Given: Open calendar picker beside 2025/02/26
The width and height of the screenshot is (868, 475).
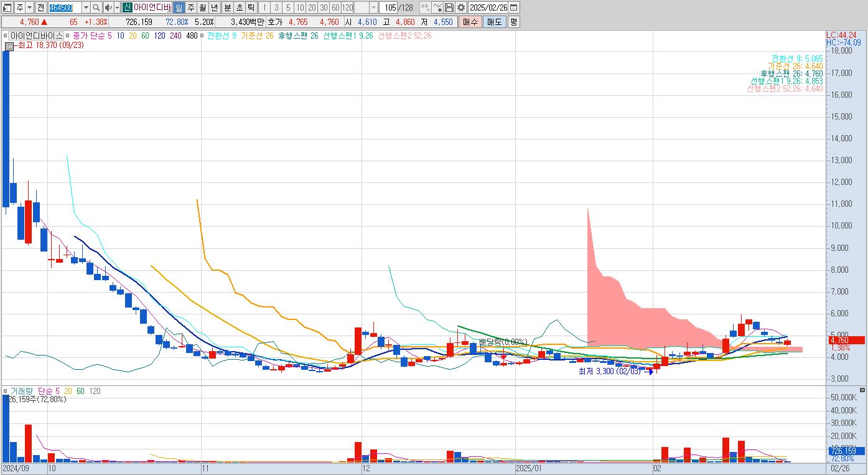Looking at the screenshot, I should pyautogui.click(x=514, y=7).
